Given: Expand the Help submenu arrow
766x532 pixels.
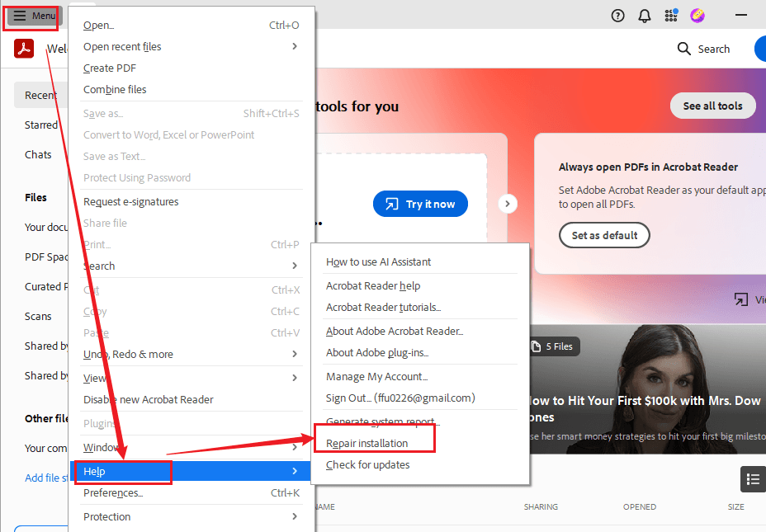Looking at the screenshot, I should [x=294, y=471].
